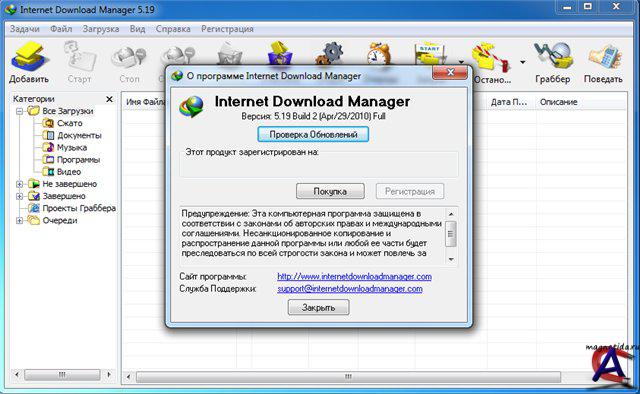Click the Сжато category folder icon

pyautogui.click(x=49, y=123)
